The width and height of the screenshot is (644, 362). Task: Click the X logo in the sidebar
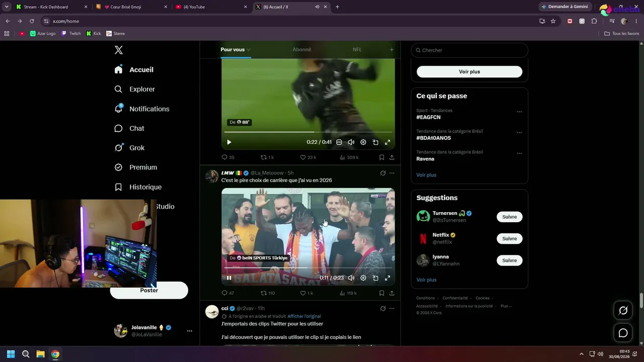pyautogui.click(x=119, y=50)
